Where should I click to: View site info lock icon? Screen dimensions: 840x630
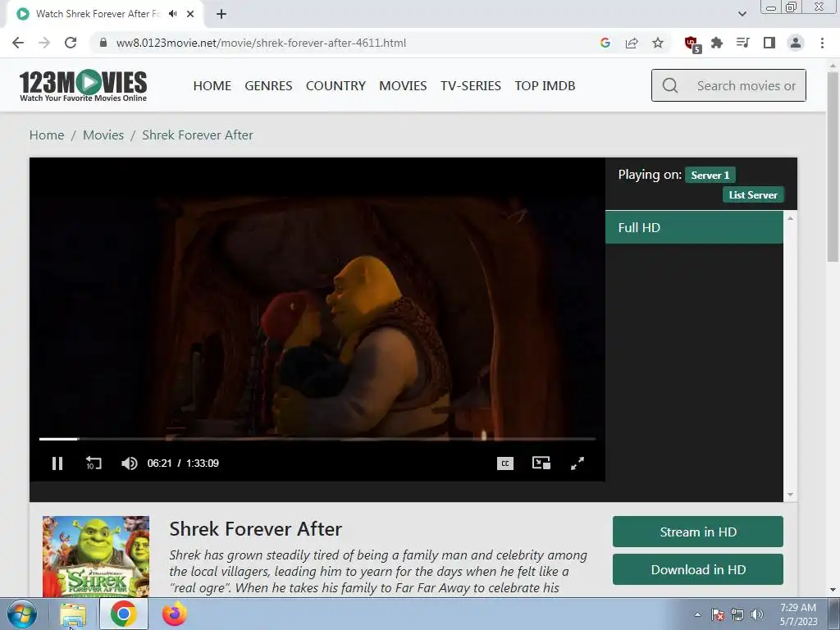[103, 43]
